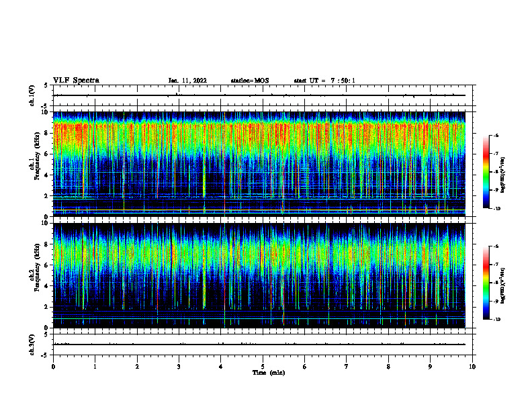Viewport: 532px width, 411px height.
Task: Click time axis tick label "7"
Action: (x=347, y=367)
